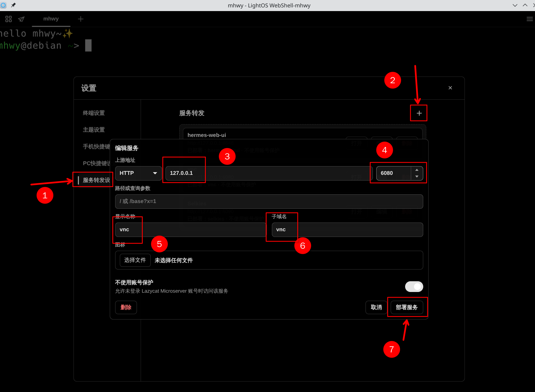Open 主题设置 in the settings sidebar
This screenshot has width=535, height=392.
pos(94,130)
